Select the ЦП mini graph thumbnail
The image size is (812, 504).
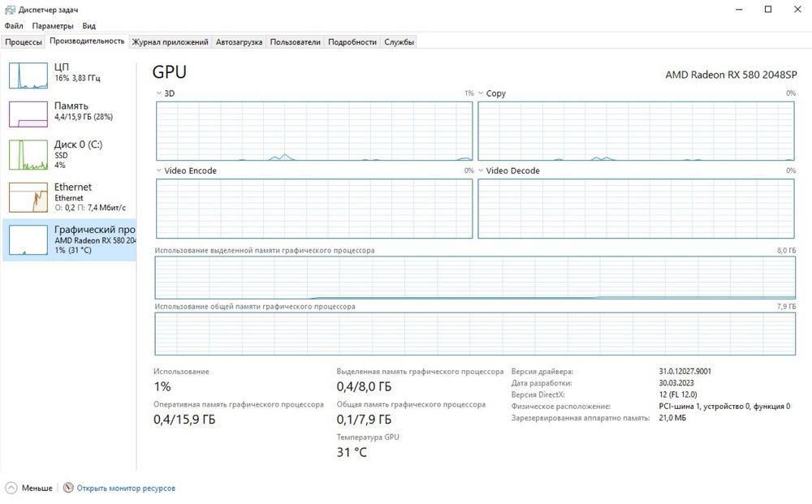[x=28, y=75]
